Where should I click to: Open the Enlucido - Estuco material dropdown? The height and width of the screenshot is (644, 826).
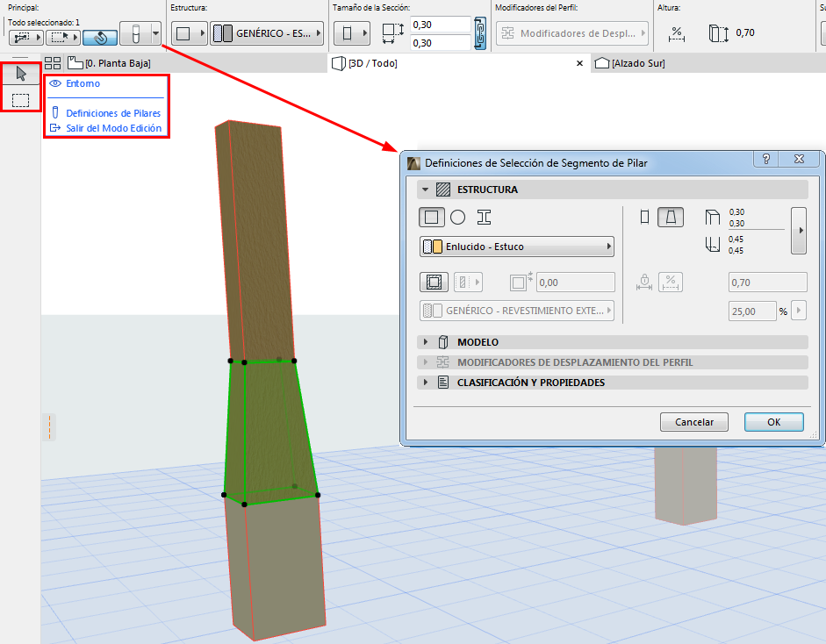coord(517,247)
